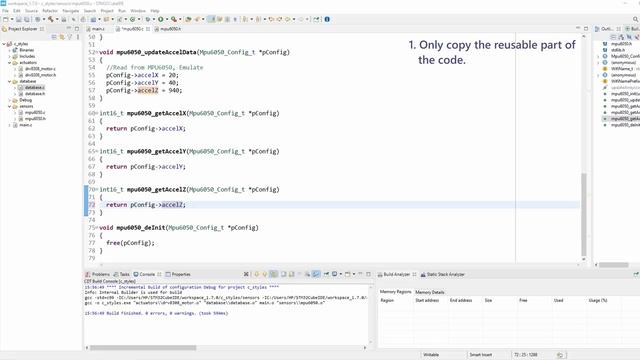This screenshot has height=360, width=640.
Task: Switch to the Problems tab
Action: (x=98, y=274)
